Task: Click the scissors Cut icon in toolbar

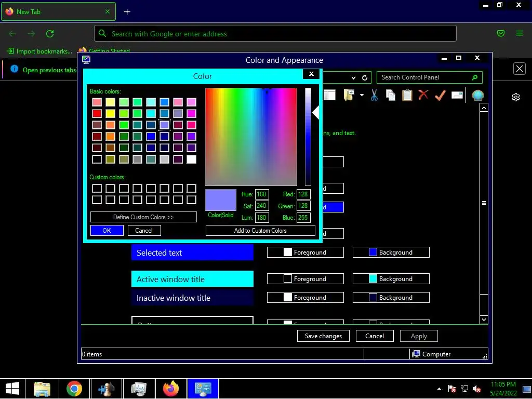Action: coord(374,96)
